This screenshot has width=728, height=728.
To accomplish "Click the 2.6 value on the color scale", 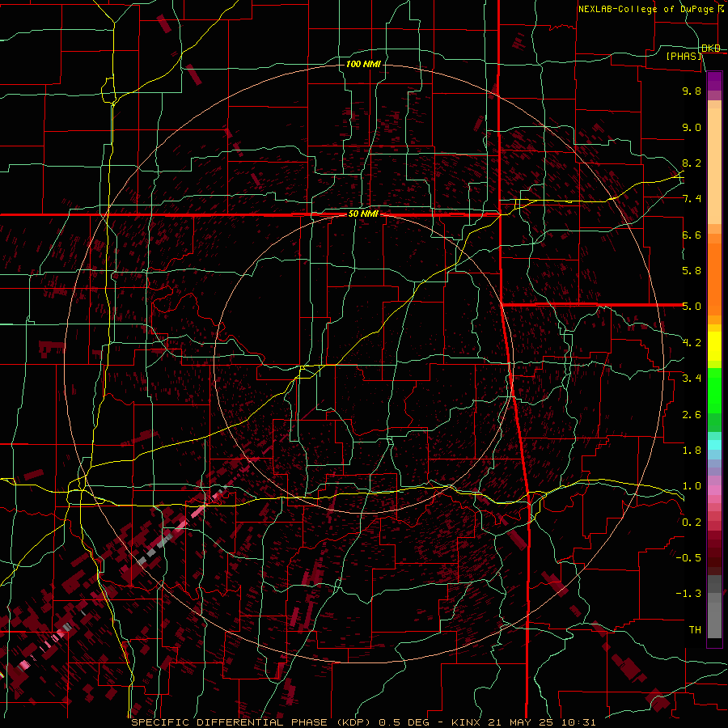I will pyautogui.click(x=692, y=415).
